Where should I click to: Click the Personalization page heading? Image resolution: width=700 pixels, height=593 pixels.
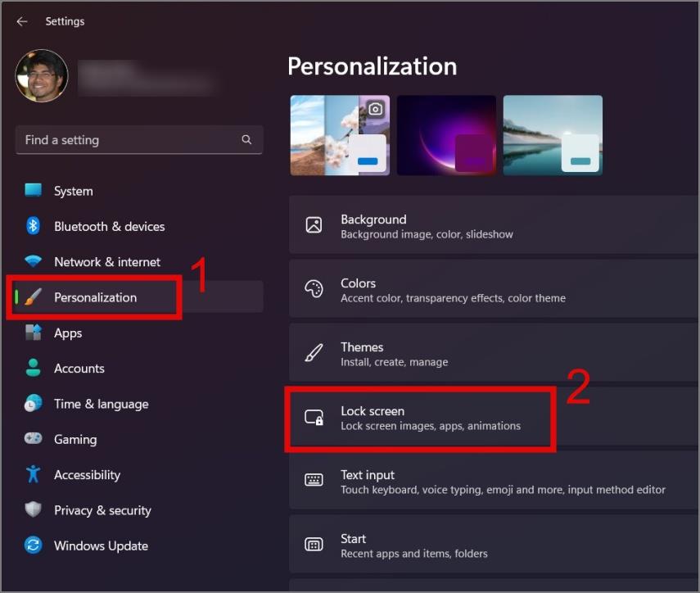[x=373, y=66]
